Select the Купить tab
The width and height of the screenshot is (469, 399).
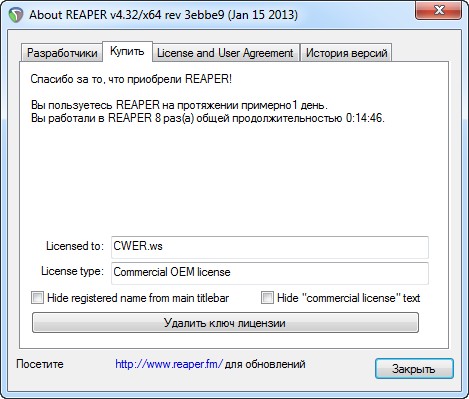point(127,52)
